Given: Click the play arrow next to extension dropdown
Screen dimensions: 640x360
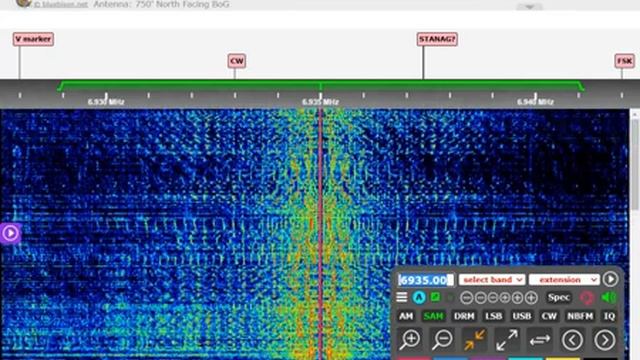Looking at the screenshot, I should coord(610,279).
